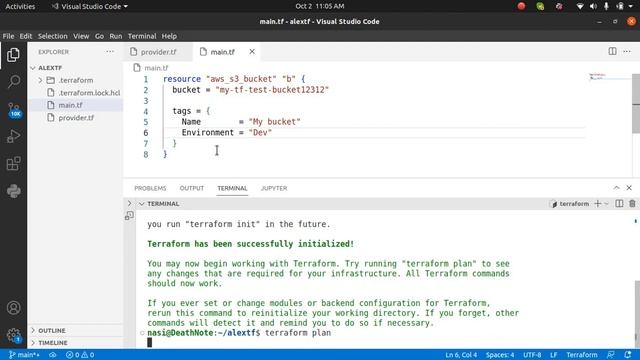Click Ln 6, Col 4 in status bar
The image size is (640, 360).
[x=461, y=355]
